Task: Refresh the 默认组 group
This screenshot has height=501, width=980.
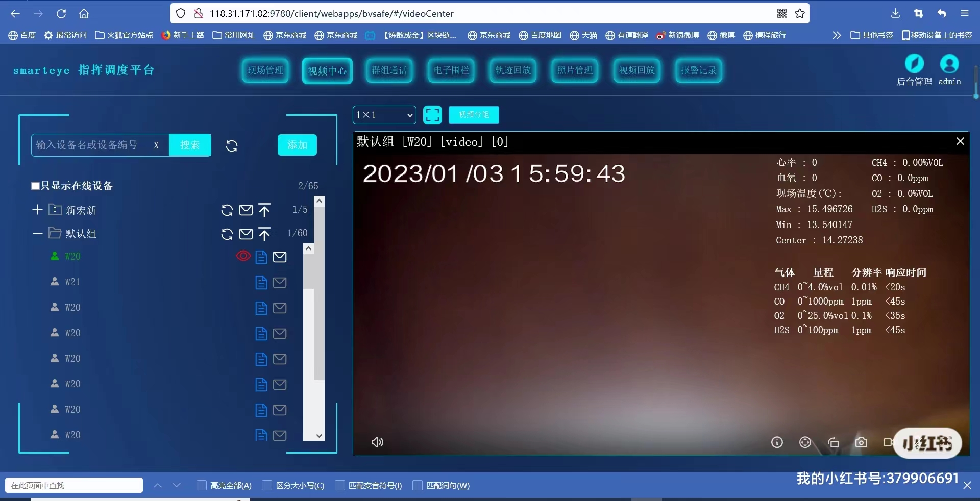Action: click(227, 234)
